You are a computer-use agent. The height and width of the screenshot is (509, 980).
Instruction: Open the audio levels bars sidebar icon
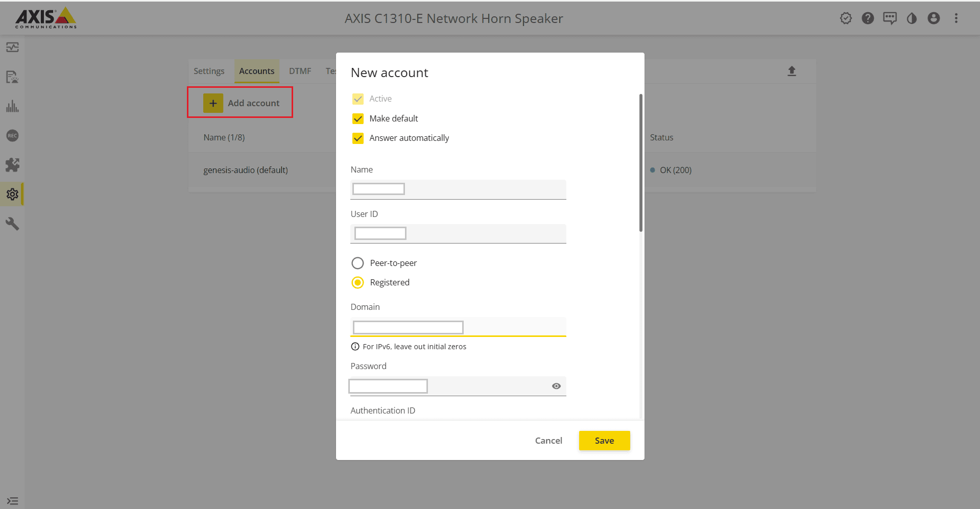[x=12, y=106]
